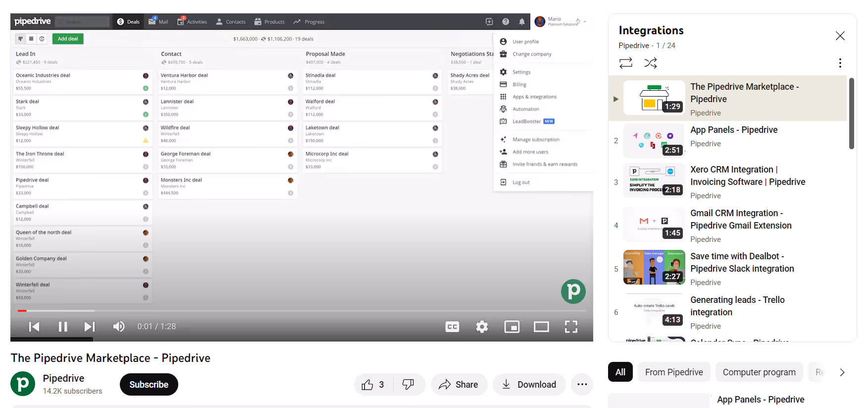Click the quick add plus icon in Pipedrive header
The width and height of the screenshot is (868, 408).
[x=489, y=22]
